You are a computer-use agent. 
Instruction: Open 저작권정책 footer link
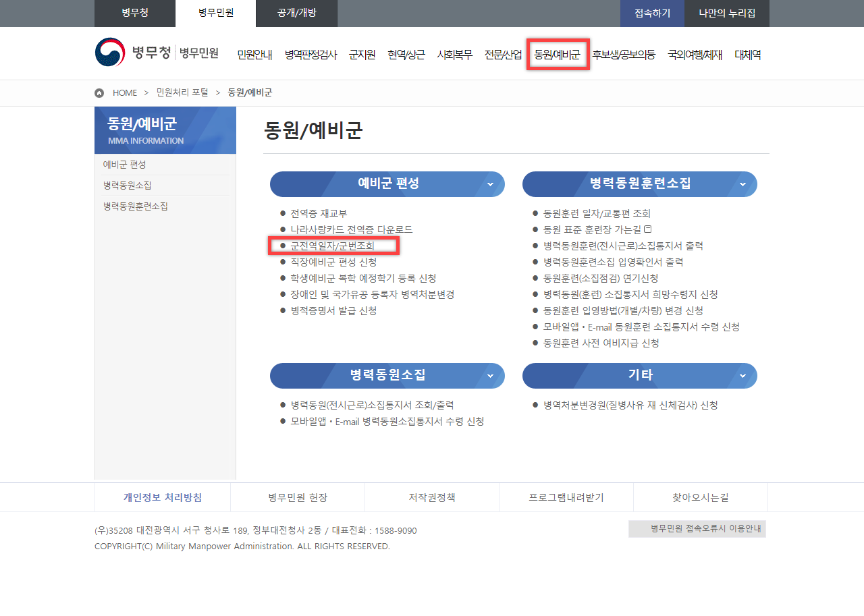click(432, 498)
